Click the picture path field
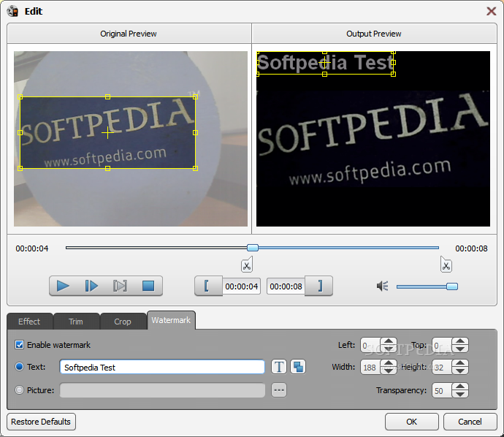Viewport: 504px width, 437px height. (162, 390)
